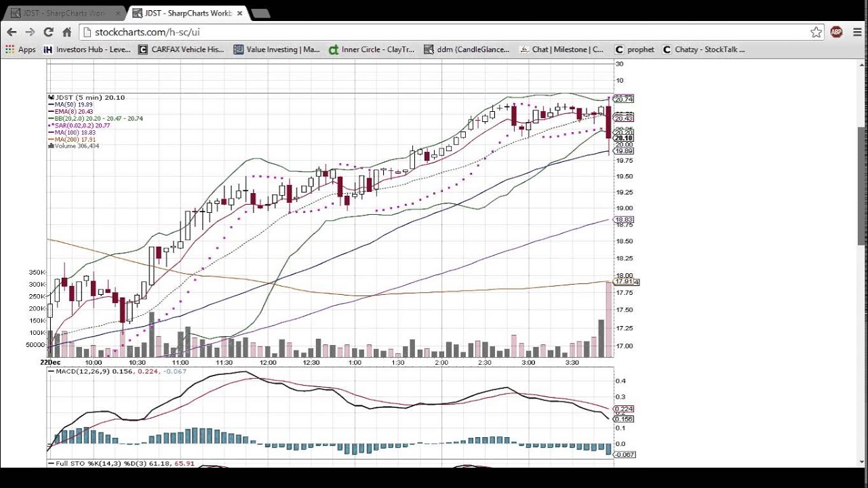Click the 350K volume axis label

(37, 272)
